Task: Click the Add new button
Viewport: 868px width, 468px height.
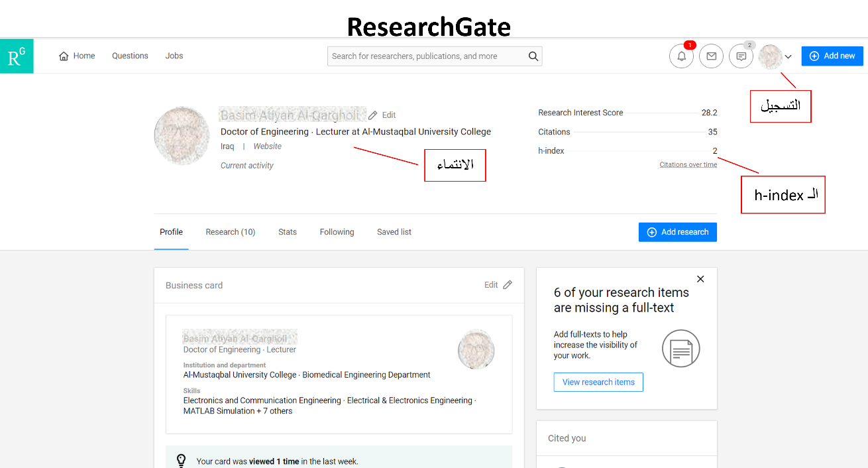Action: [832, 56]
